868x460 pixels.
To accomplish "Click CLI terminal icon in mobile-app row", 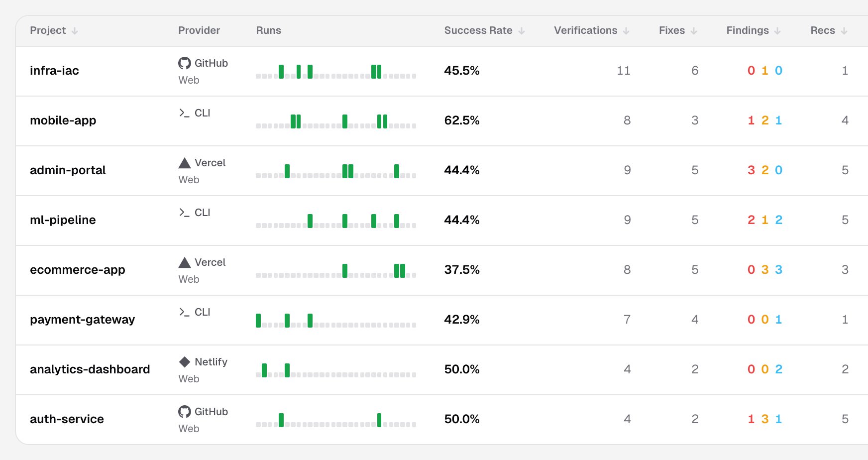I will click(x=185, y=113).
